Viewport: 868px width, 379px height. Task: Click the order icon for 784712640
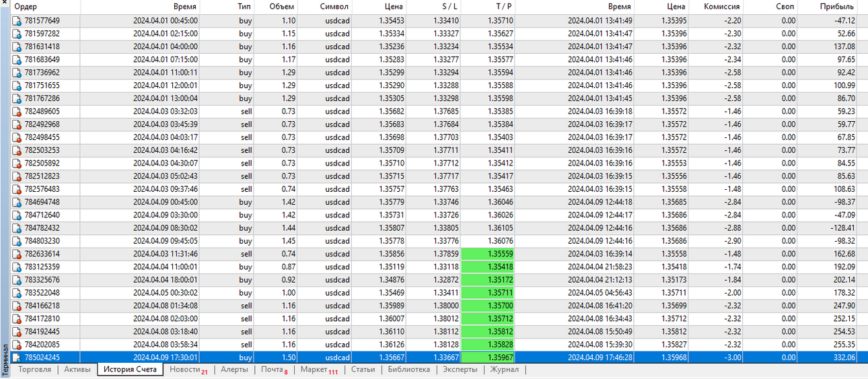pyautogui.click(x=17, y=215)
